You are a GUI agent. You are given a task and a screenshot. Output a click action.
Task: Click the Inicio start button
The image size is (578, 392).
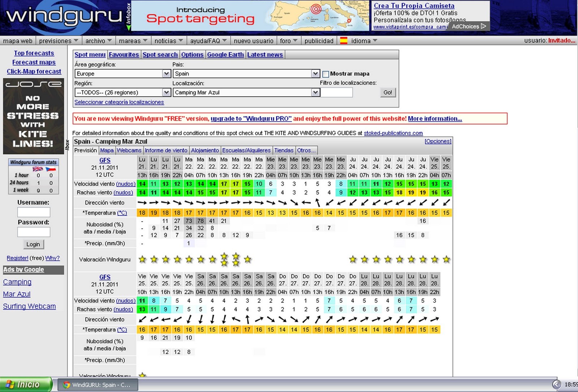pos(25,384)
